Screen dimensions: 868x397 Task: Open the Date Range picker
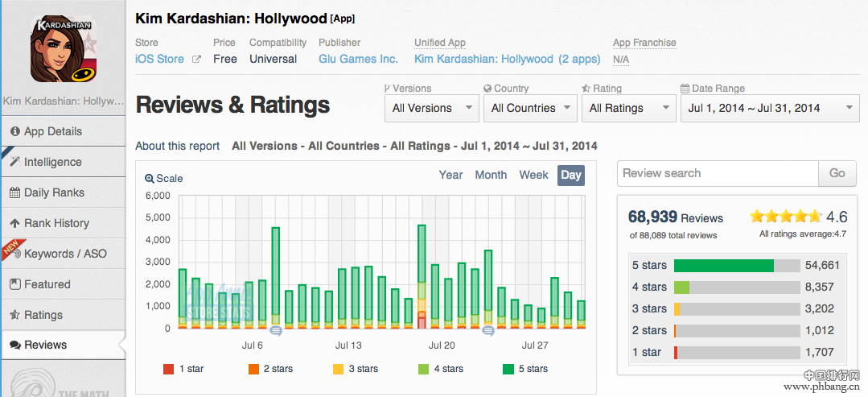[770, 108]
